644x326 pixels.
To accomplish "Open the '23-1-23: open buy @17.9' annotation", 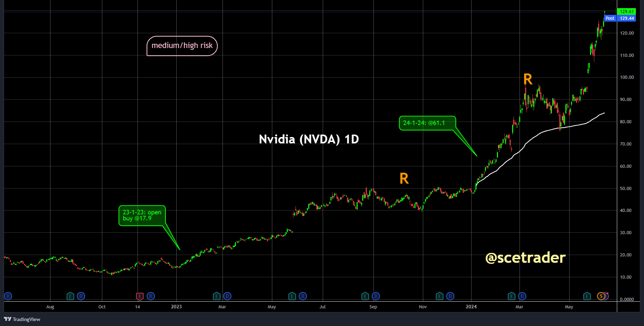I will point(142,216).
